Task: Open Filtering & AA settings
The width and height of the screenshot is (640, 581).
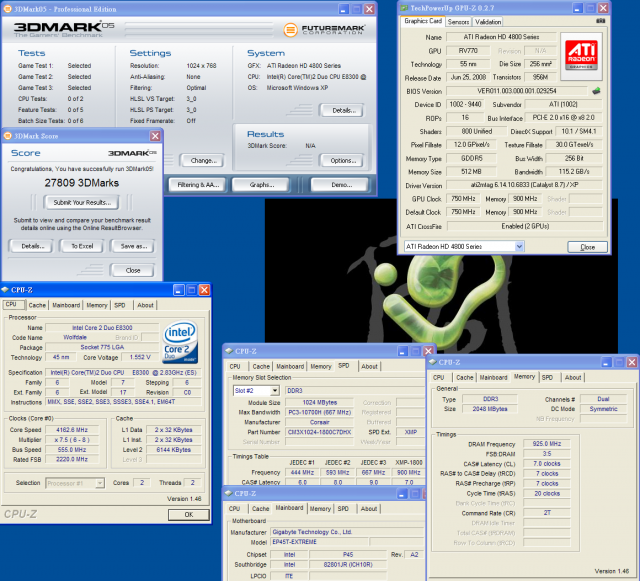Action: tap(198, 185)
